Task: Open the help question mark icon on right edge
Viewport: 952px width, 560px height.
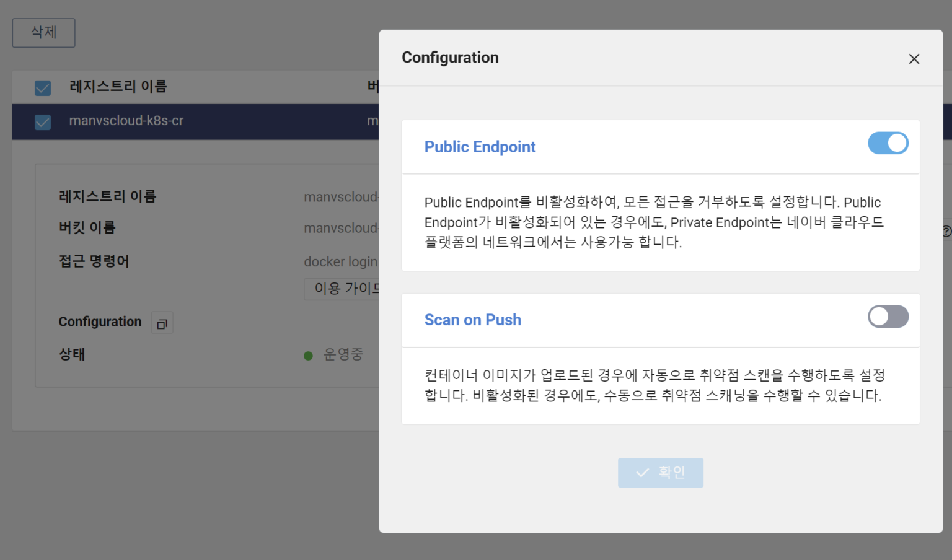Action: pos(946,231)
